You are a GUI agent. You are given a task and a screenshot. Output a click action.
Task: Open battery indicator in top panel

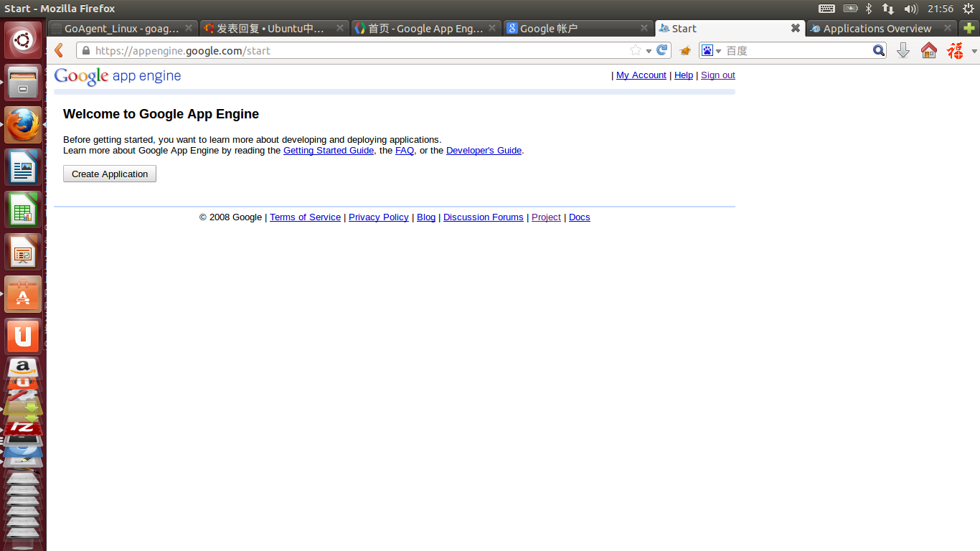850,9
